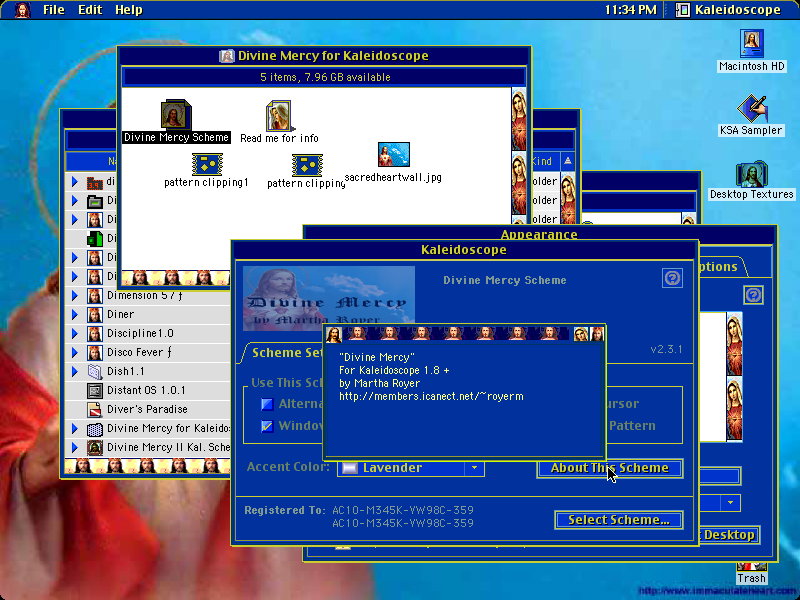The height and width of the screenshot is (600, 800).
Task: Click the Divine Mercy window horizontal scrollbar
Action: click(x=176, y=278)
